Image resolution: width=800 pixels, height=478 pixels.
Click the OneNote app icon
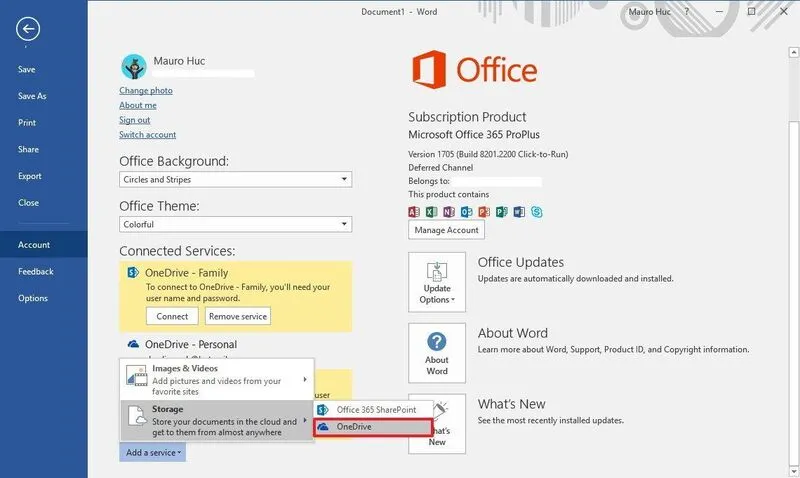click(449, 212)
